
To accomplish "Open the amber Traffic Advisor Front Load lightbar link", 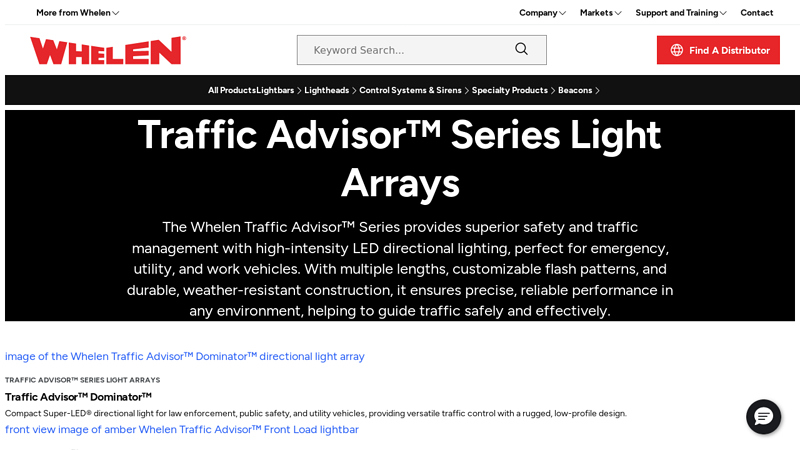I will tap(182, 430).
